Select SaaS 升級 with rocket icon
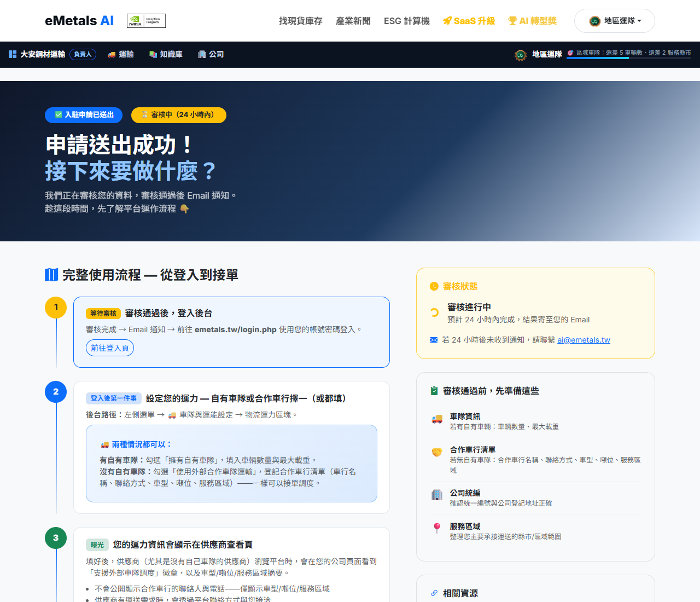This screenshot has height=602, width=700. click(469, 21)
